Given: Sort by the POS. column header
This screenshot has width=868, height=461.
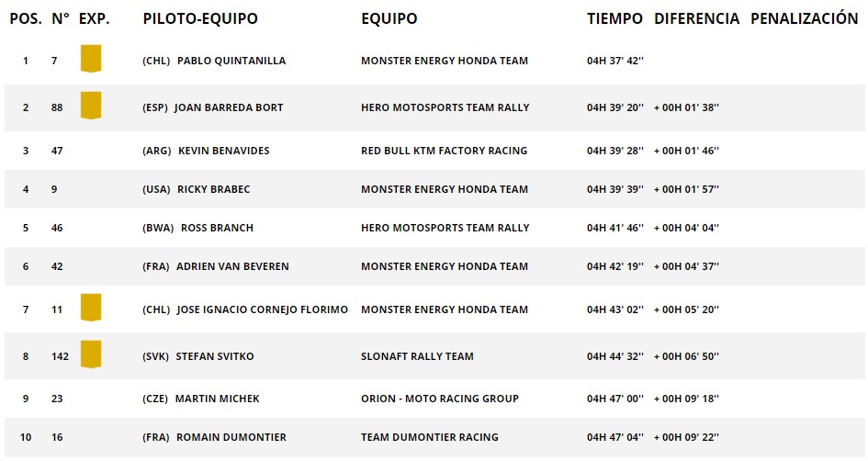Looking at the screenshot, I should pos(26,18).
